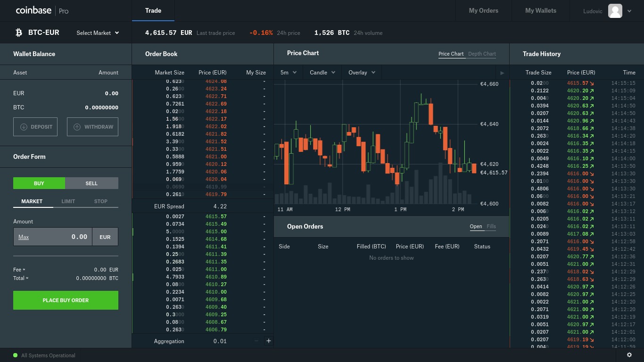
Task: Click the settings gear icon
Action: click(629, 355)
